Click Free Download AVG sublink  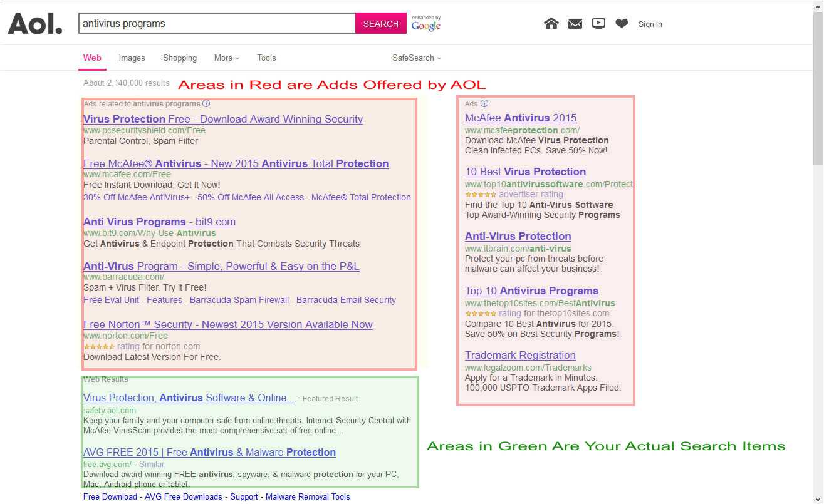[110, 496]
